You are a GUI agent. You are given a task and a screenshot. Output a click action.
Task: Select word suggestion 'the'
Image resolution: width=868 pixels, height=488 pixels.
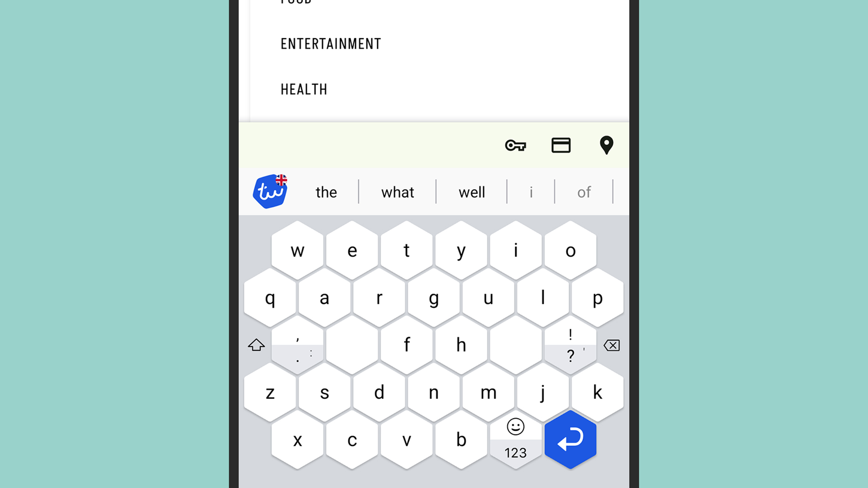pyautogui.click(x=325, y=192)
